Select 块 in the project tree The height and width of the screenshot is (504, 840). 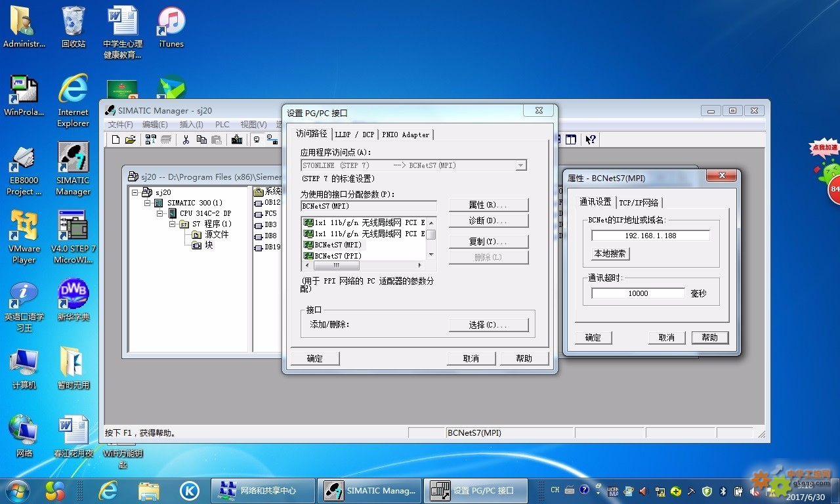tap(203, 245)
